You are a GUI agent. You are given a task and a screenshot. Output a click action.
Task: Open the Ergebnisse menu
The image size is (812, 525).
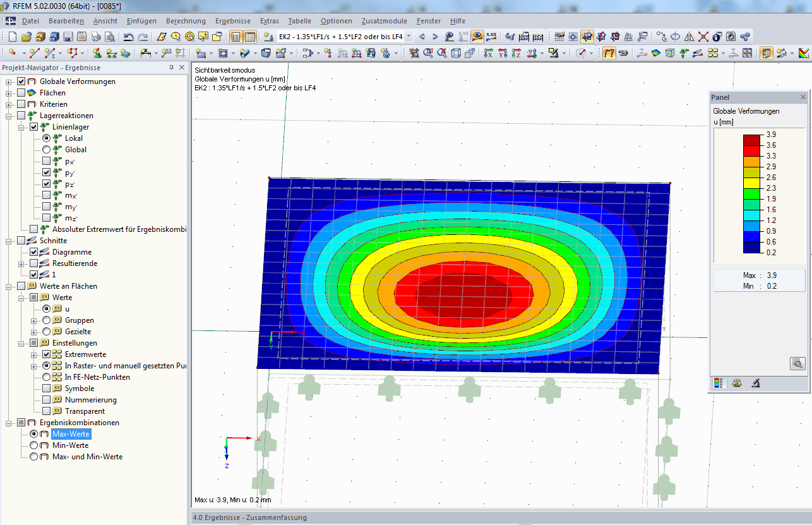point(233,21)
